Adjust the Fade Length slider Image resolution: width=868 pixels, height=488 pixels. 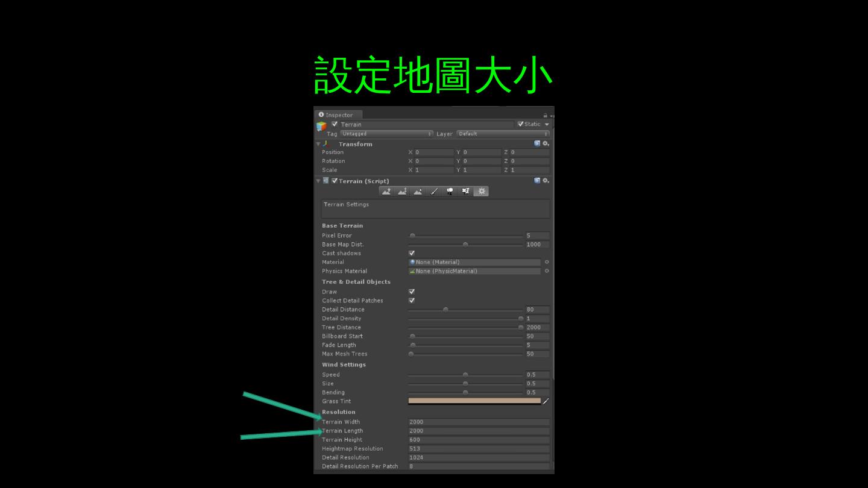(465, 345)
